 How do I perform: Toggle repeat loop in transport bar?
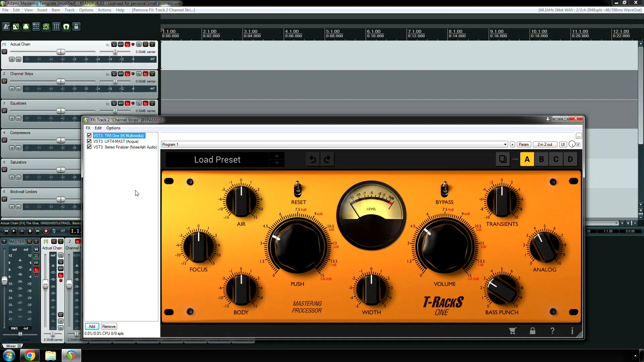[54, 231]
